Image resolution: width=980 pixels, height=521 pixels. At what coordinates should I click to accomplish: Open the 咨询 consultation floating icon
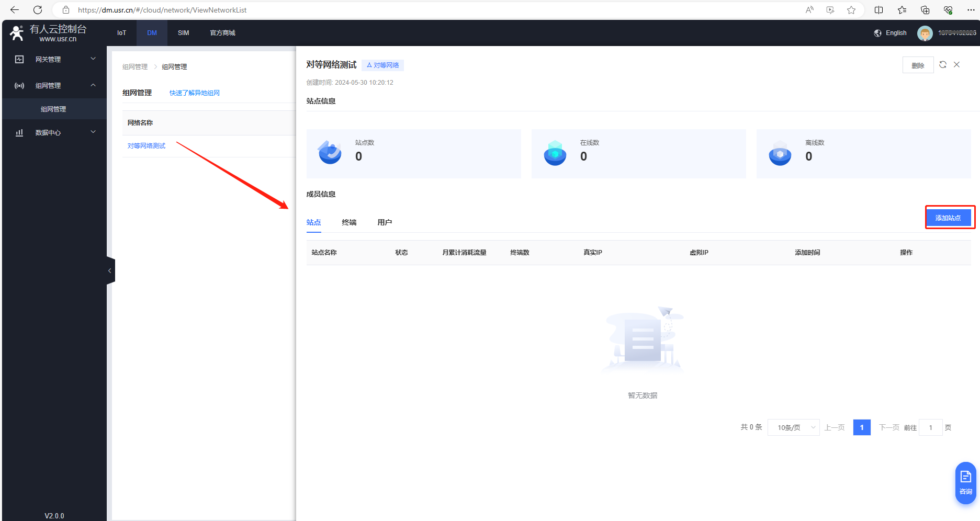pyautogui.click(x=965, y=482)
